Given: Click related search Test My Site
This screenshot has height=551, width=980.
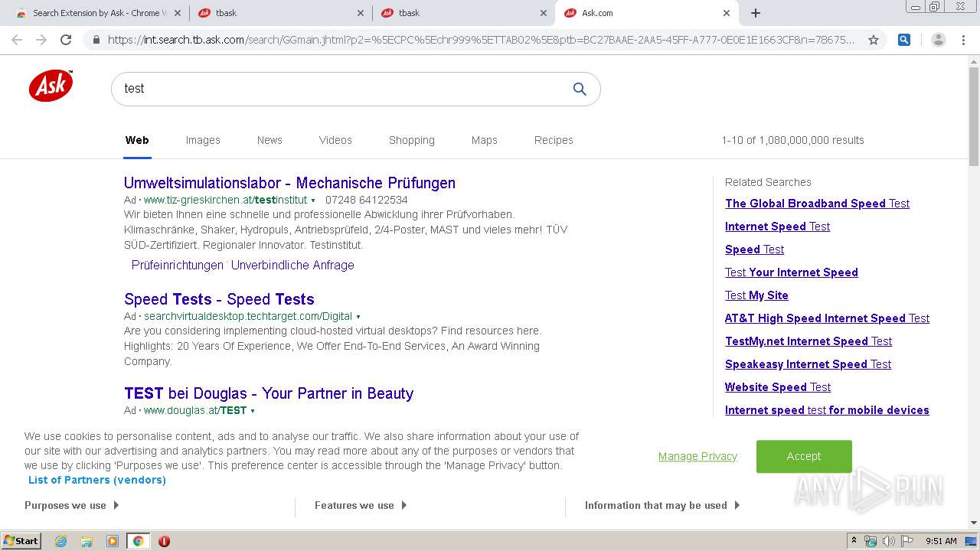Looking at the screenshot, I should [756, 295].
